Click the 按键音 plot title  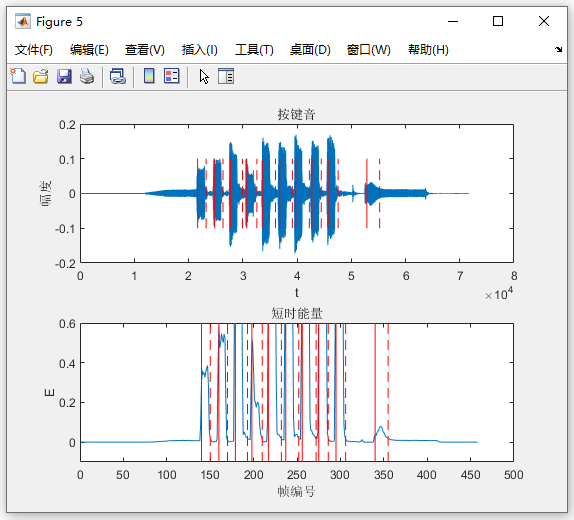tap(297, 115)
